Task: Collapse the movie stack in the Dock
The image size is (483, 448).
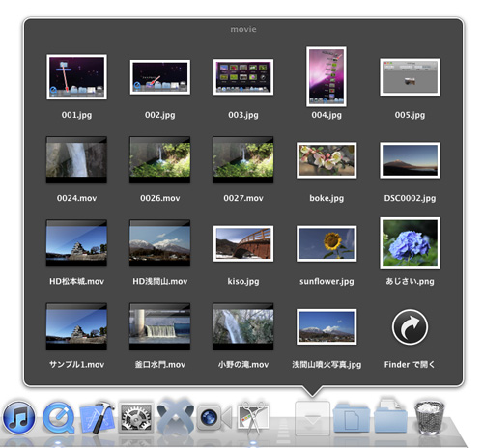Action: pyautogui.click(x=312, y=418)
